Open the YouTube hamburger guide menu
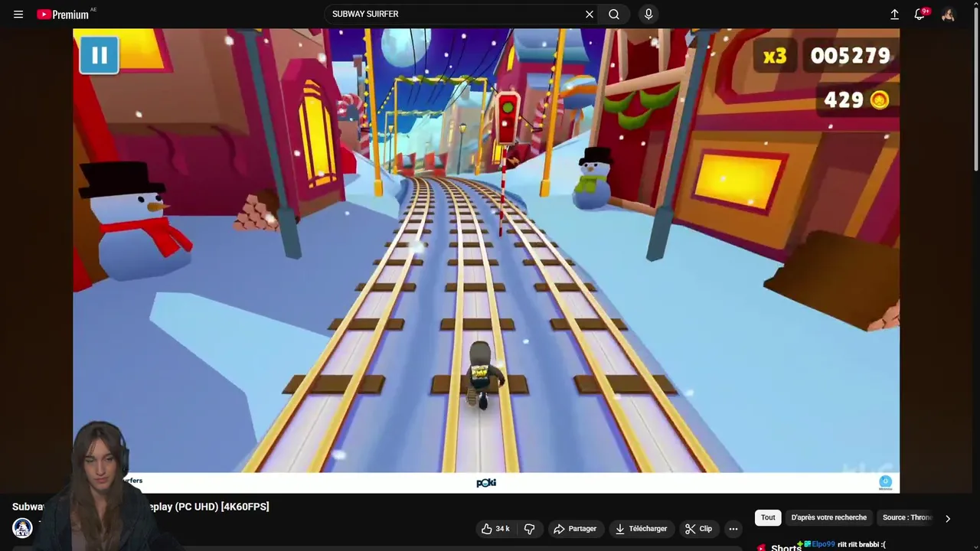Screen dimensions: 980x551 (x=18, y=14)
